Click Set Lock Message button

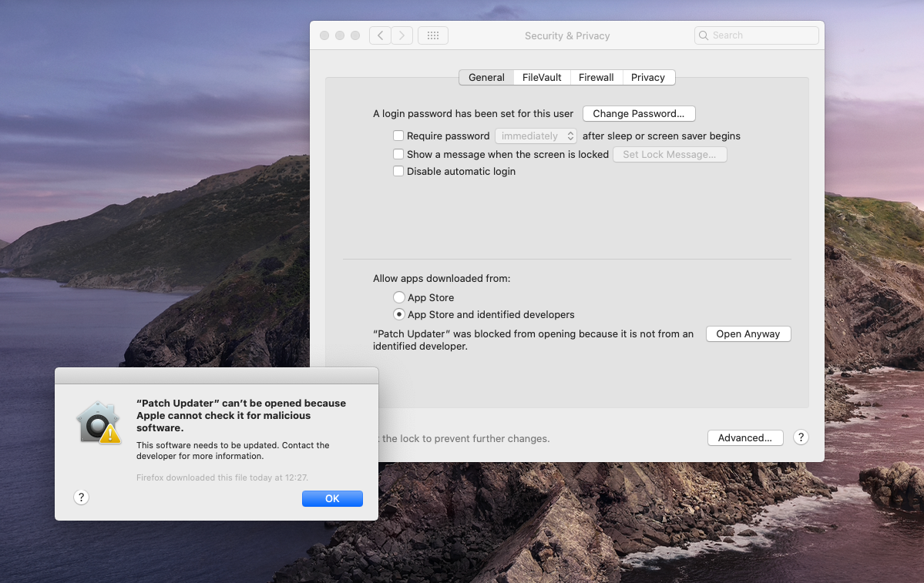point(670,154)
